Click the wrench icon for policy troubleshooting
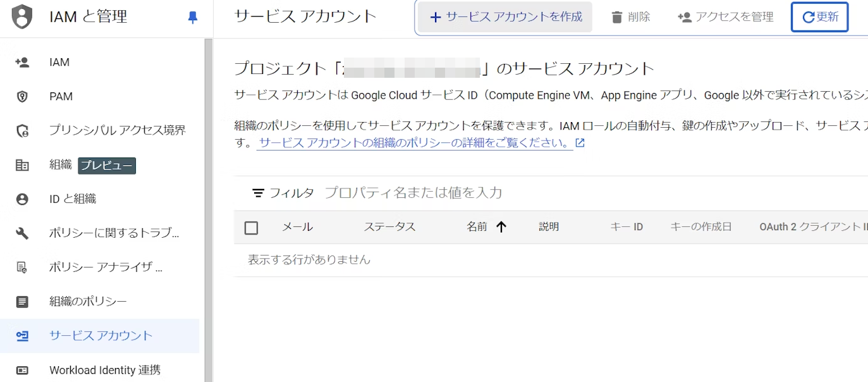Screen dimensions: 868x382 tap(22, 233)
